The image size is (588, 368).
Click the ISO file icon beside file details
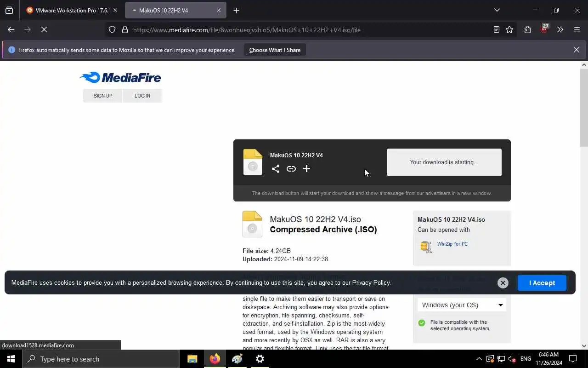(x=252, y=224)
